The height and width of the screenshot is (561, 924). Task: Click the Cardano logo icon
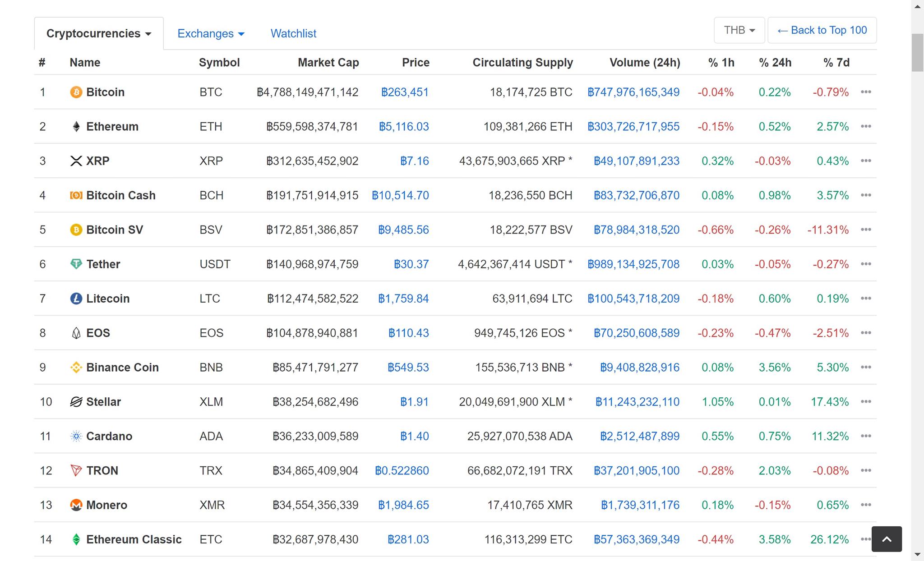tap(76, 436)
